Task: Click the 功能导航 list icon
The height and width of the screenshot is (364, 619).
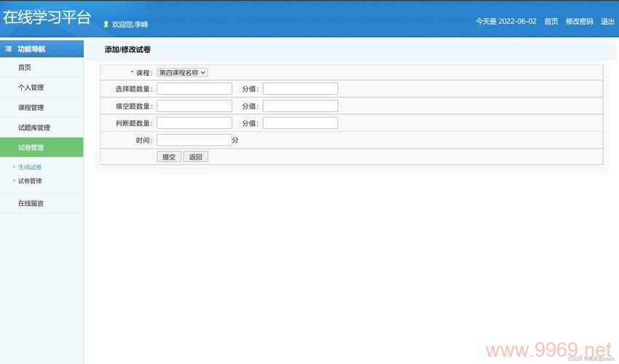Action: [x=8, y=49]
